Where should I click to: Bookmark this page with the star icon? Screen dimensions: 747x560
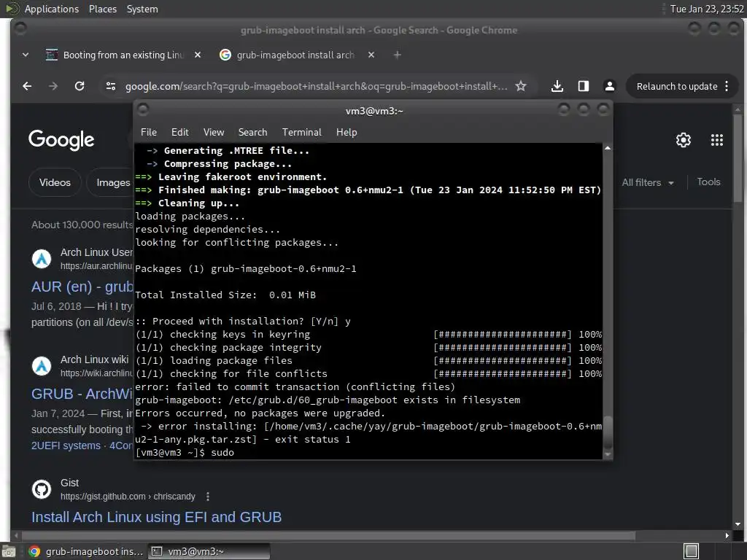(x=521, y=86)
